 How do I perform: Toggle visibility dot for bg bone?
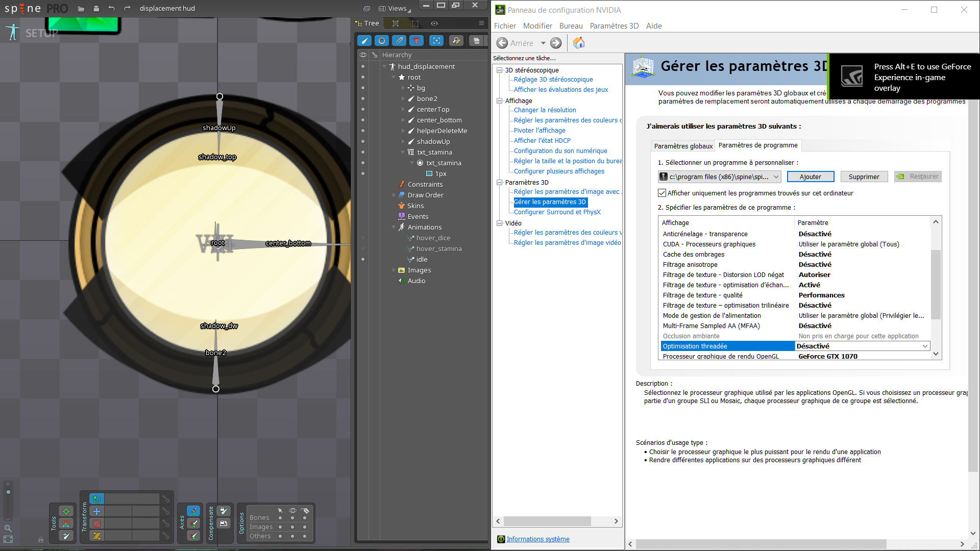[x=363, y=88]
